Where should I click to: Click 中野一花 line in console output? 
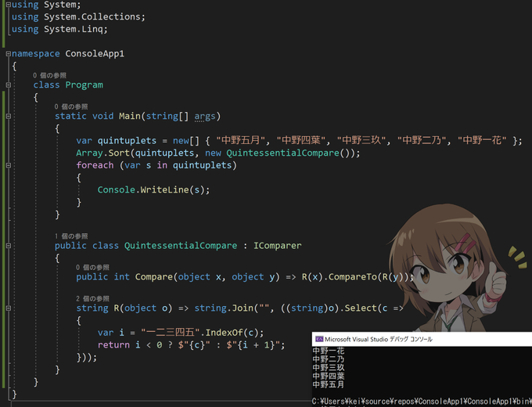(x=328, y=351)
